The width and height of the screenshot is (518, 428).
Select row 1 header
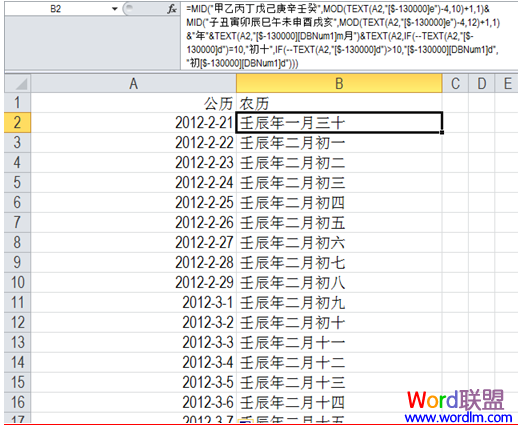[17, 103]
